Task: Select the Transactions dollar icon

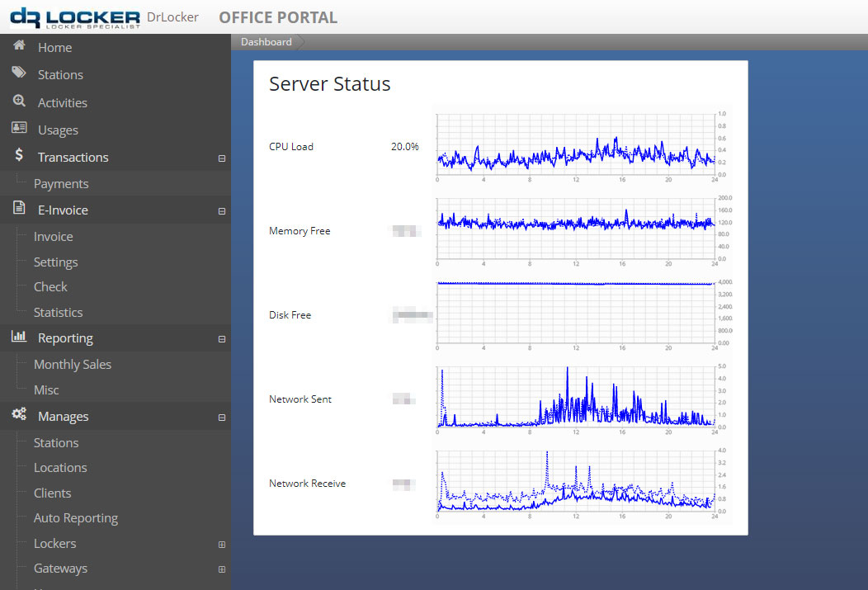Action: click(x=18, y=157)
